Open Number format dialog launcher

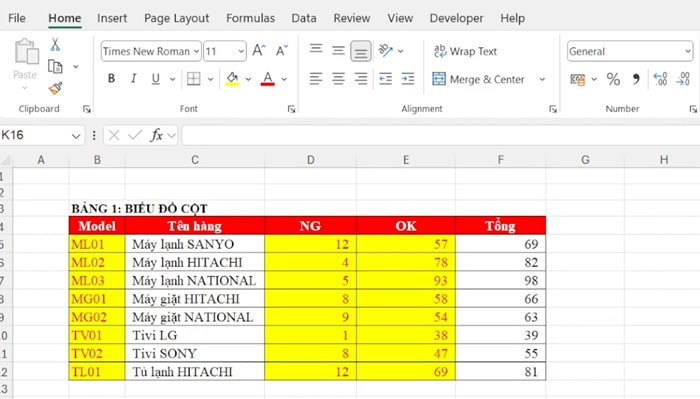tap(693, 109)
